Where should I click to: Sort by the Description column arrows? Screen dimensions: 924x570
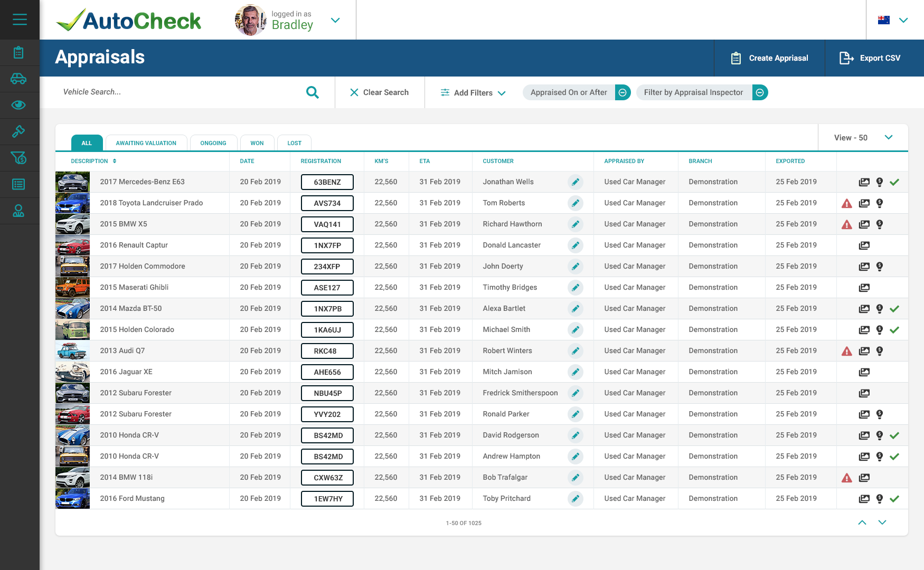coord(115,161)
